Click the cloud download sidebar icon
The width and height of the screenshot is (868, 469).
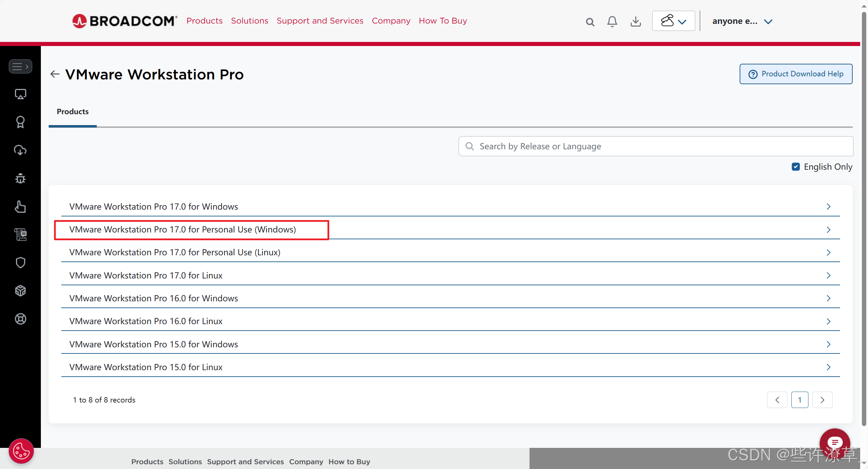click(20, 150)
